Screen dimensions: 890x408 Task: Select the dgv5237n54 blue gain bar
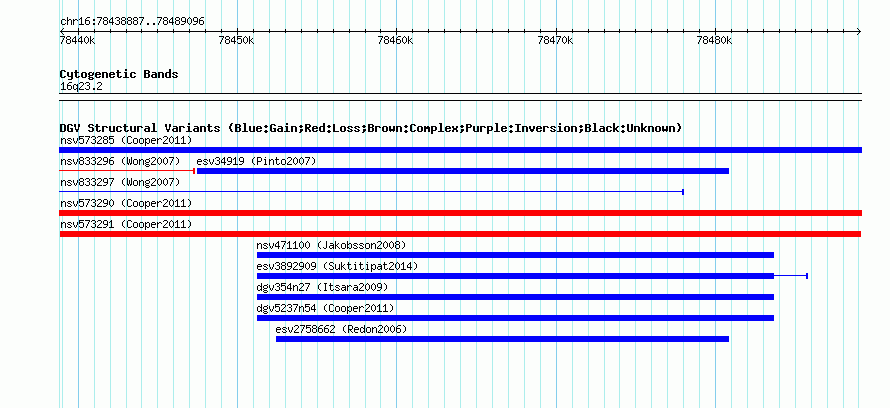[x=515, y=318]
